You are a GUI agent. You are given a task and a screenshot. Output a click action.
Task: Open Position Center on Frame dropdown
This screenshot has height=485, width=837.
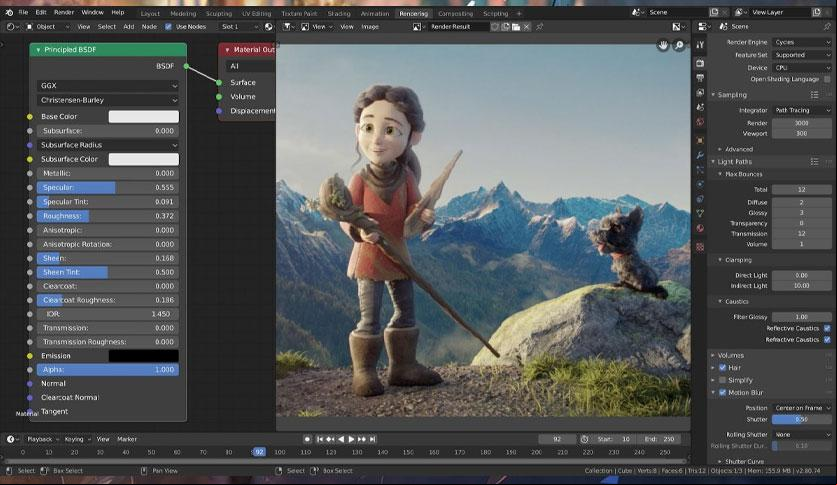[x=802, y=408]
